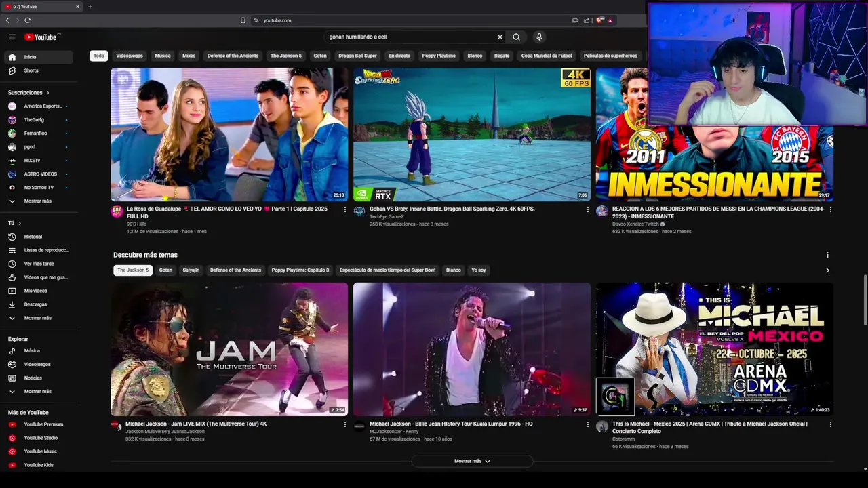Open options menu for Descubre más temas
The image size is (868, 488).
pos(827,255)
